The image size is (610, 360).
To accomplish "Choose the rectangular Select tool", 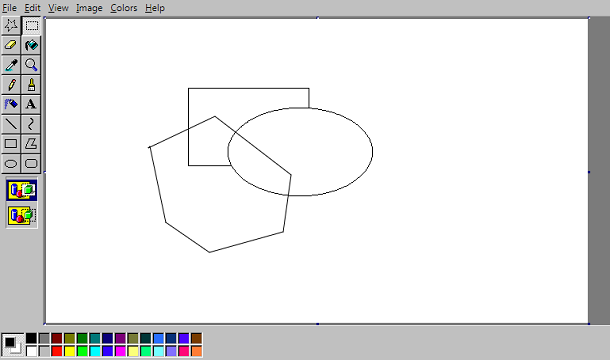I will point(31,26).
